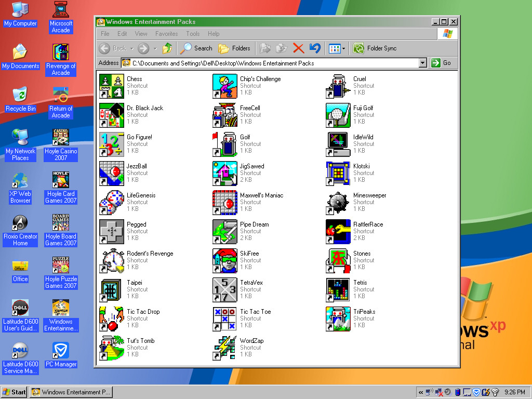532x399 pixels.
Task: Select the TetraVex icon
Action: click(x=225, y=290)
